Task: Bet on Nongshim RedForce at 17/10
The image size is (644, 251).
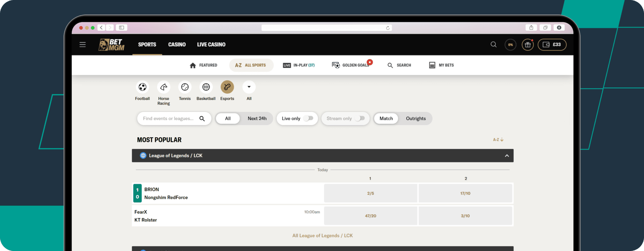Action: [x=465, y=193]
